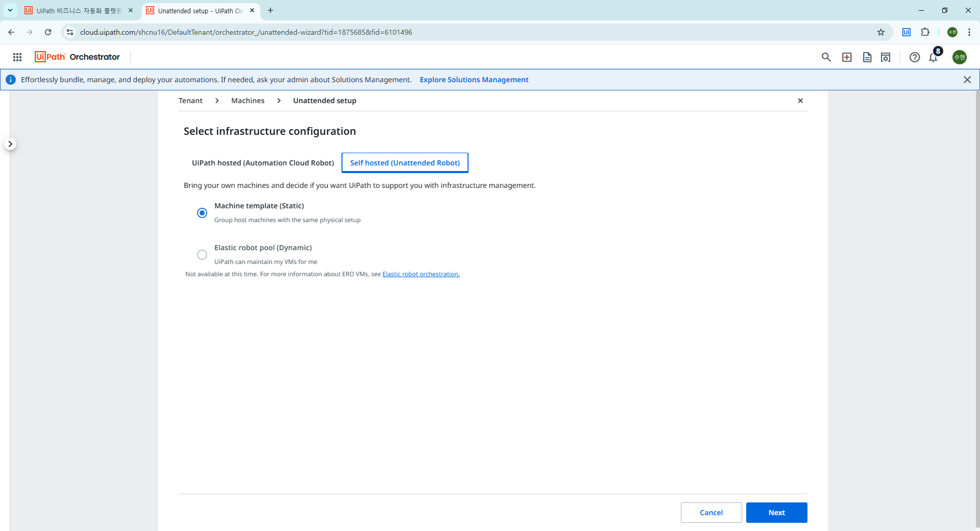Open the notifications bell with 8 badge
This screenshot has height=531, width=980.
coord(934,56)
